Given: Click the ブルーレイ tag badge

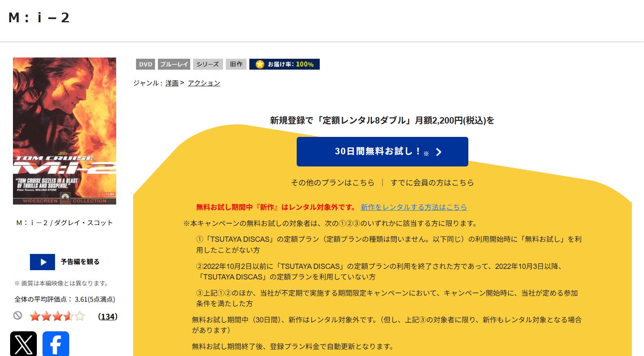Looking at the screenshot, I should (x=174, y=64).
